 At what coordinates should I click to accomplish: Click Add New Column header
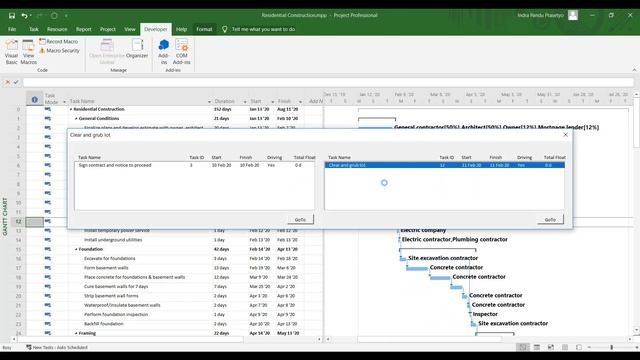point(315,101)
